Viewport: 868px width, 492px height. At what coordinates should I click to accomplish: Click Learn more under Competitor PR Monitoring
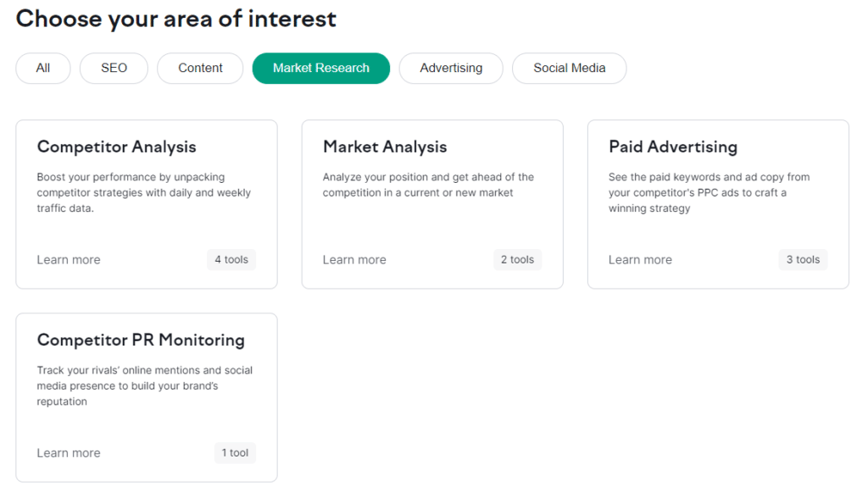[69, 453]
